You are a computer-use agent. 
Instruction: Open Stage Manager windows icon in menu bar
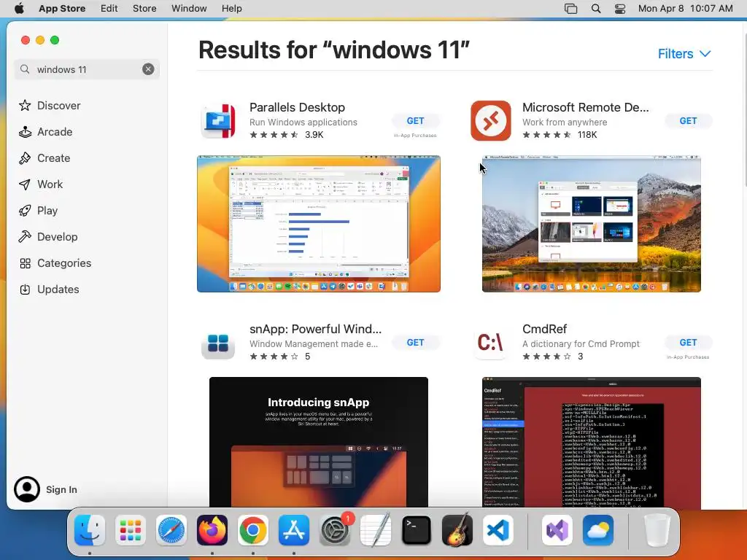(570, 8)
